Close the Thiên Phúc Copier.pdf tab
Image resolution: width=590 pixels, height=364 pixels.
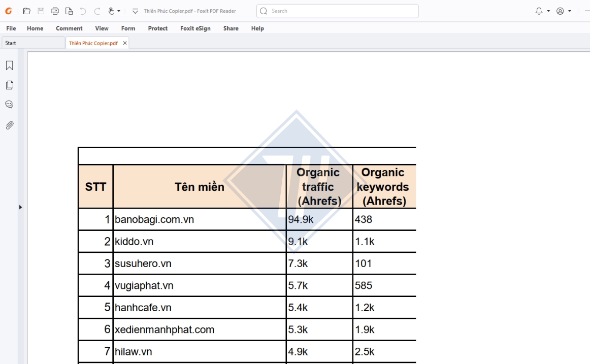(x=125, y=43)
